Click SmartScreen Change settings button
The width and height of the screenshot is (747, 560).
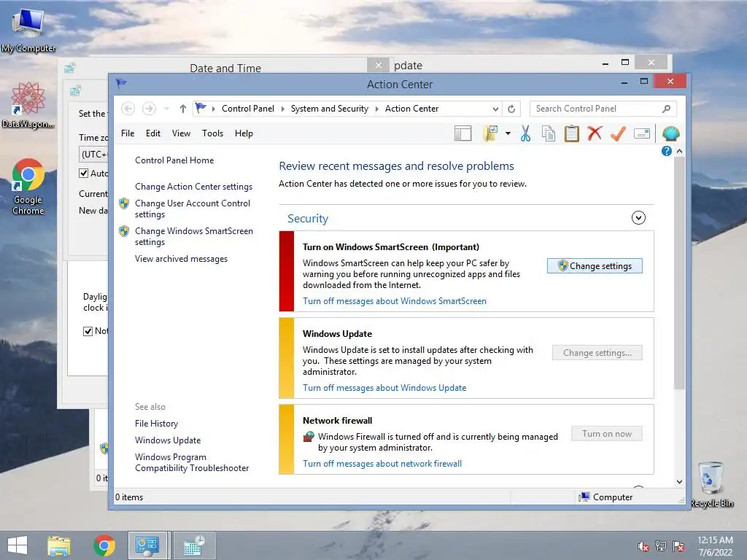[x=595, y=265]
